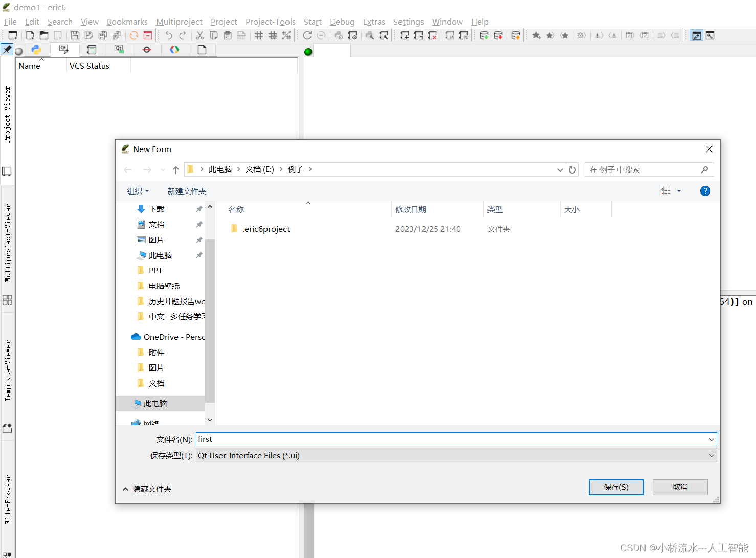756x558 pixels.
Task: Click the undo arrow icon
Action: pos(168,35)
